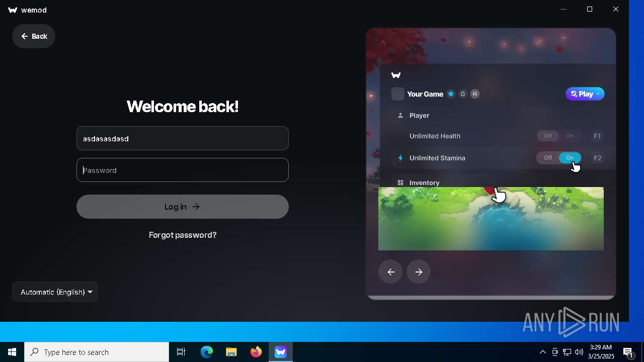Open the volume tray icon
The height and width of the screenshot is (362, 644).
579,352
